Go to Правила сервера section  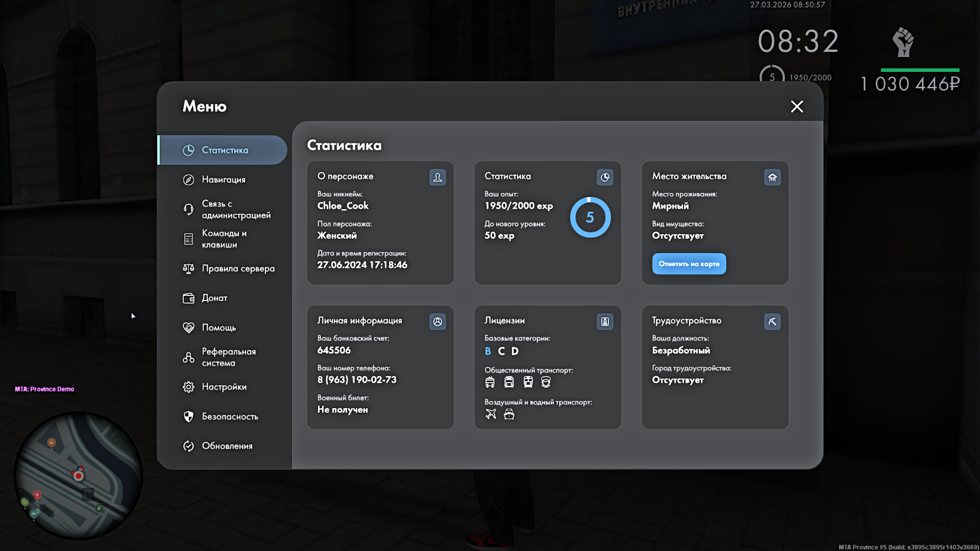(x=238, y=268)
